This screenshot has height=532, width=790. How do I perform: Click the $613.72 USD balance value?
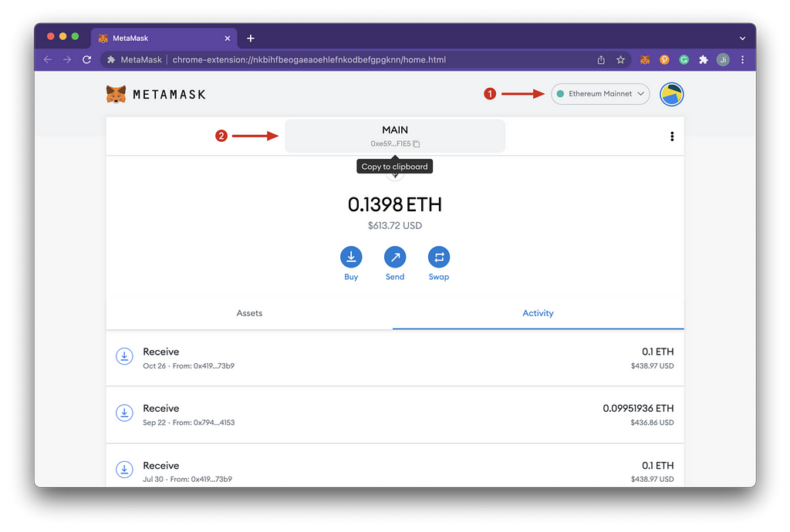pyautogui.click(x=395, y=225)
